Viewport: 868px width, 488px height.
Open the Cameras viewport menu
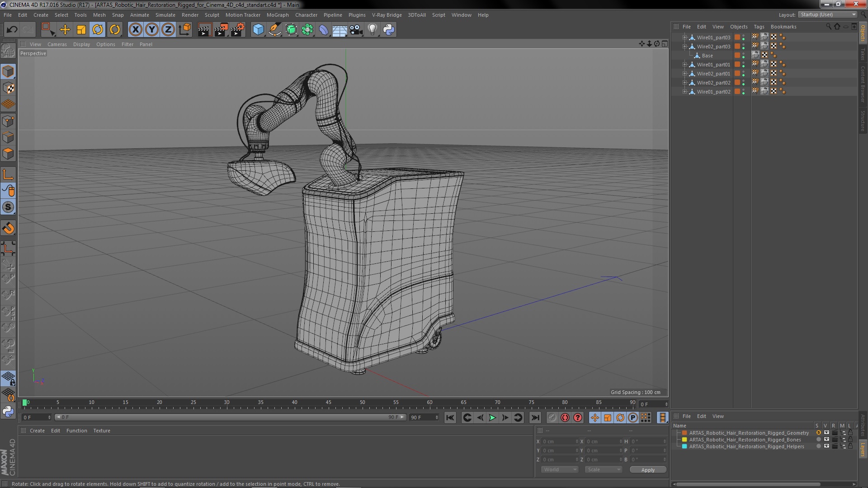coord(57,44)
